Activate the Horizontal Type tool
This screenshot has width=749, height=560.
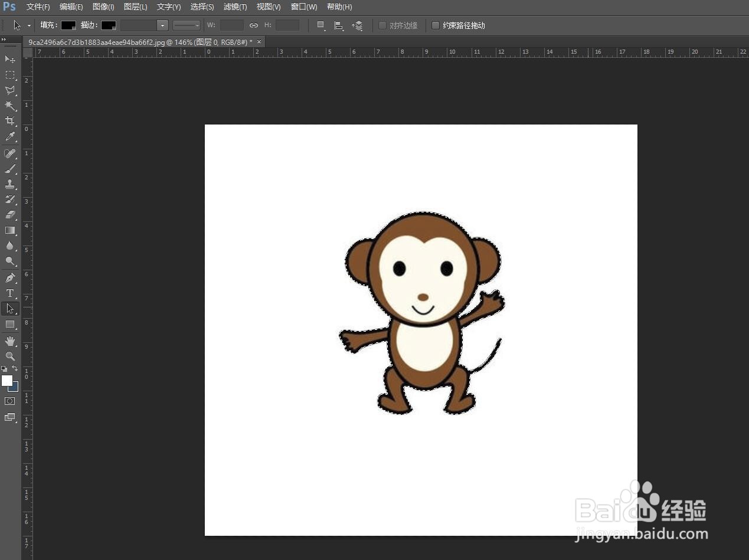click(x=10, y=293)
